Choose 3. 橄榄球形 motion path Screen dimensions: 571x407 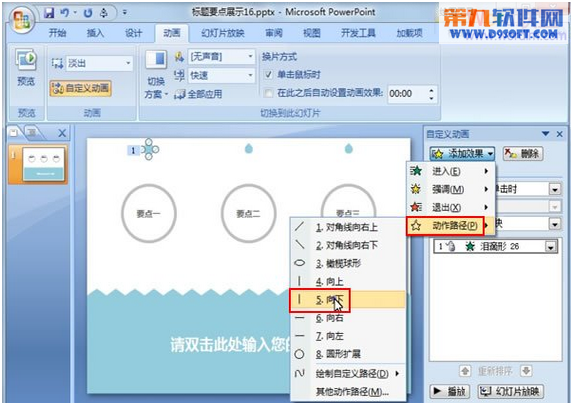348,263
